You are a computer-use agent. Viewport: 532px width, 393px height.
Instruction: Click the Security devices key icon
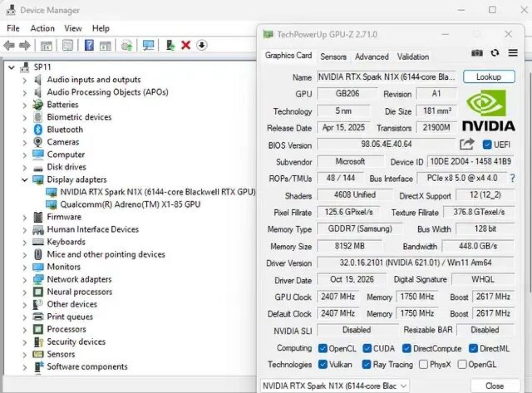[38, 342]
